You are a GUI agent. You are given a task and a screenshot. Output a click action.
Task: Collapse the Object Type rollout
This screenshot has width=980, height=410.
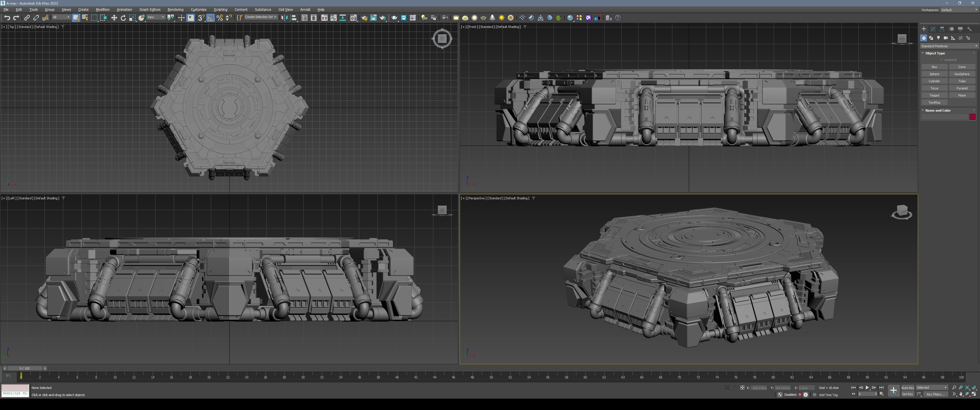[935, 53]
